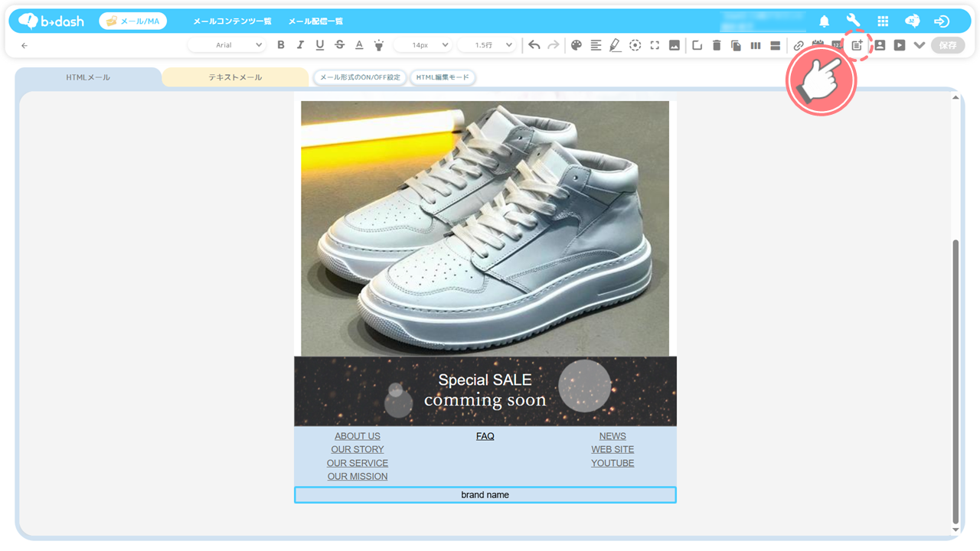Click the corner brackets frame icon

tap(655, 45)
